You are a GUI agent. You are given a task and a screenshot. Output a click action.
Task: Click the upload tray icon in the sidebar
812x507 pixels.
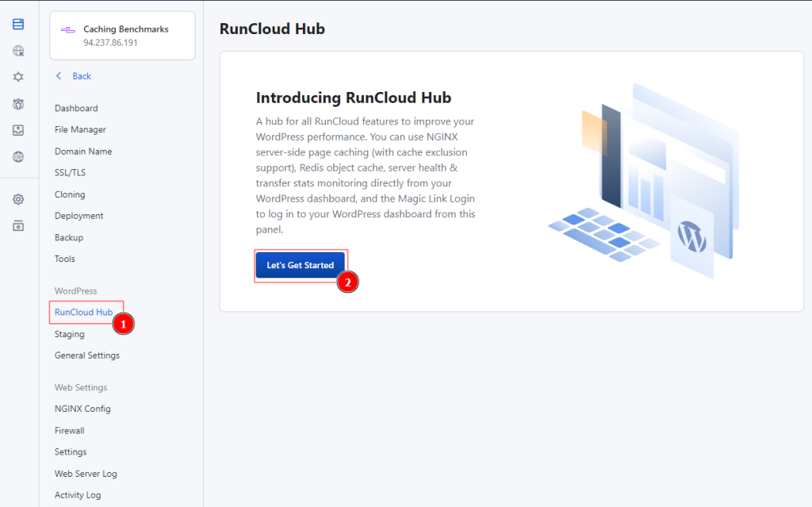(x=18, y=130)
